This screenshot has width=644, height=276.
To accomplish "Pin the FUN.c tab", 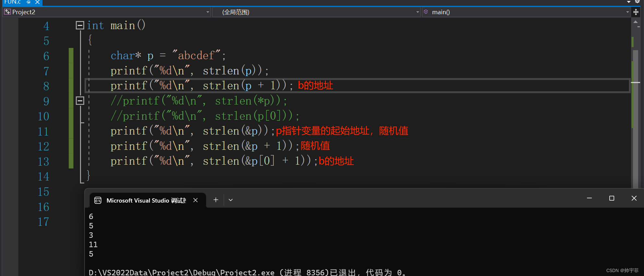I will click(29, 2).
